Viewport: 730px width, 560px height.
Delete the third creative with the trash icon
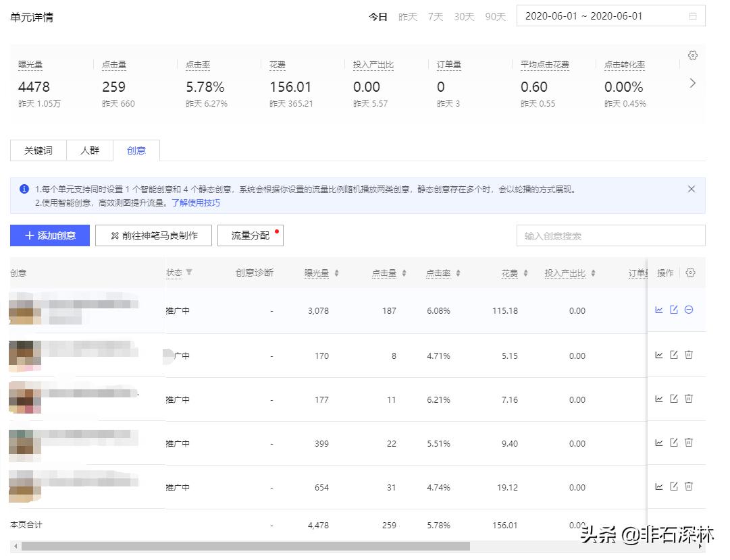tap(688, 398)
